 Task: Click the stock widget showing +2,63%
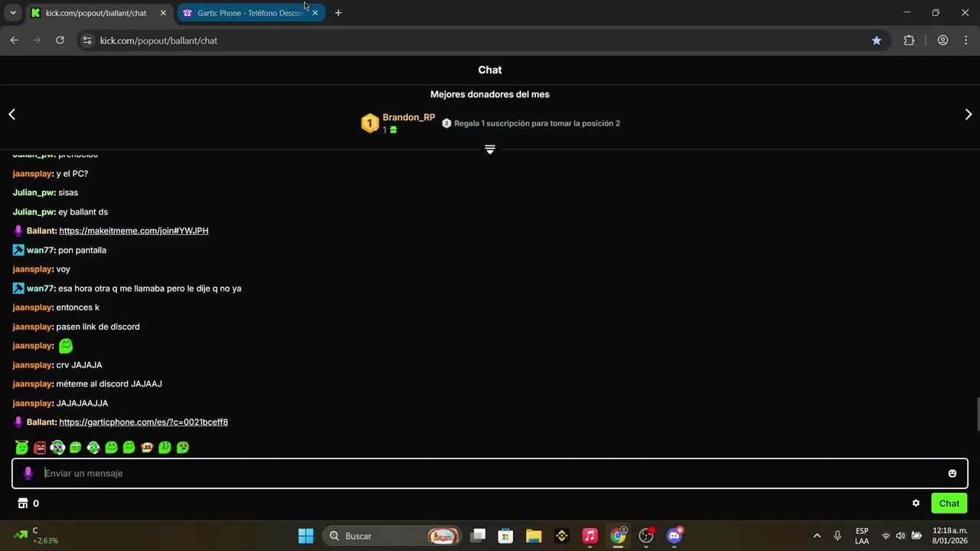pos(37,536)
